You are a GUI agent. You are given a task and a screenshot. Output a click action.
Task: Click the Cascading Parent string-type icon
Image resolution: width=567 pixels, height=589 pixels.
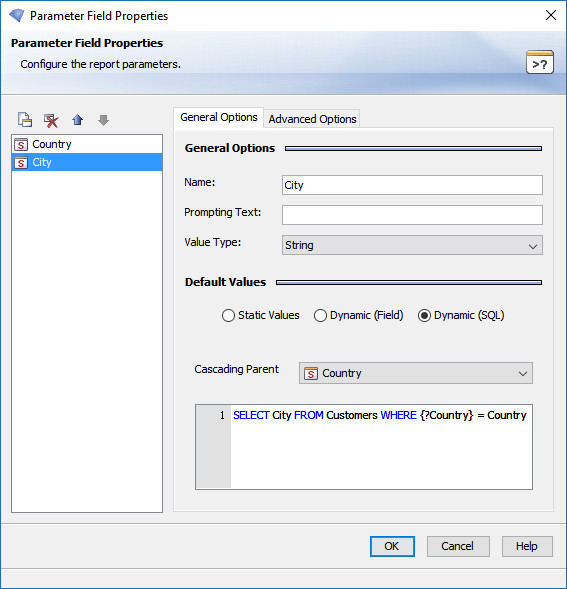coord(311,373)
